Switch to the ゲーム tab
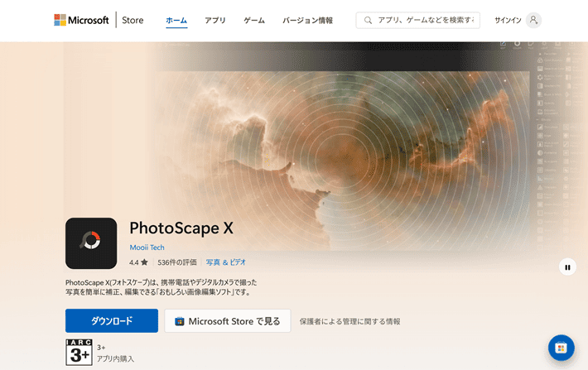 tap(254, 20)
